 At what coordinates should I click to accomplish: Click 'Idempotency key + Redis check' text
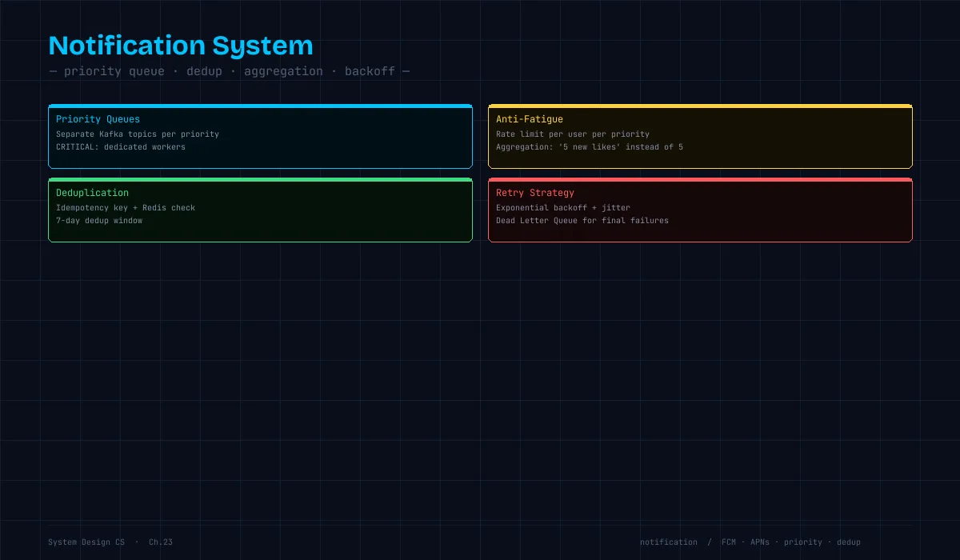pyautogui.click(x=126, y=208)
